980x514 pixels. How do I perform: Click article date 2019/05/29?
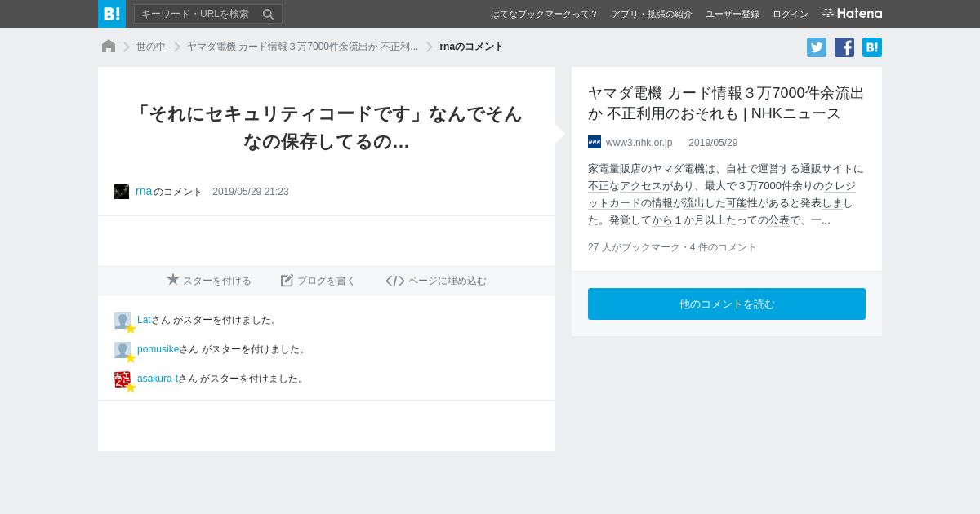[713, 143]
